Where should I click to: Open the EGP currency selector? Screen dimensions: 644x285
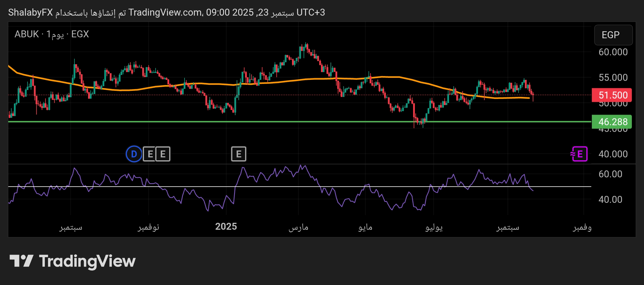click(x=613, y=35)
